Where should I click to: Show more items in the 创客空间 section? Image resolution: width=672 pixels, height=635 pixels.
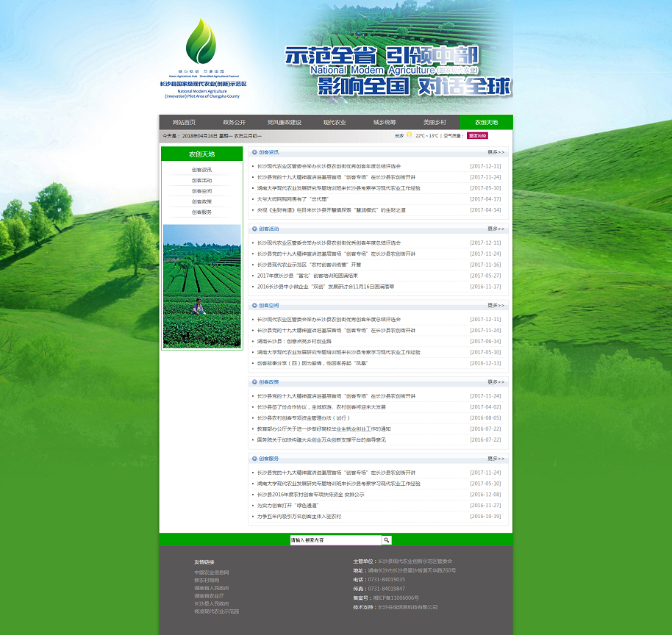tap(496, 306)
